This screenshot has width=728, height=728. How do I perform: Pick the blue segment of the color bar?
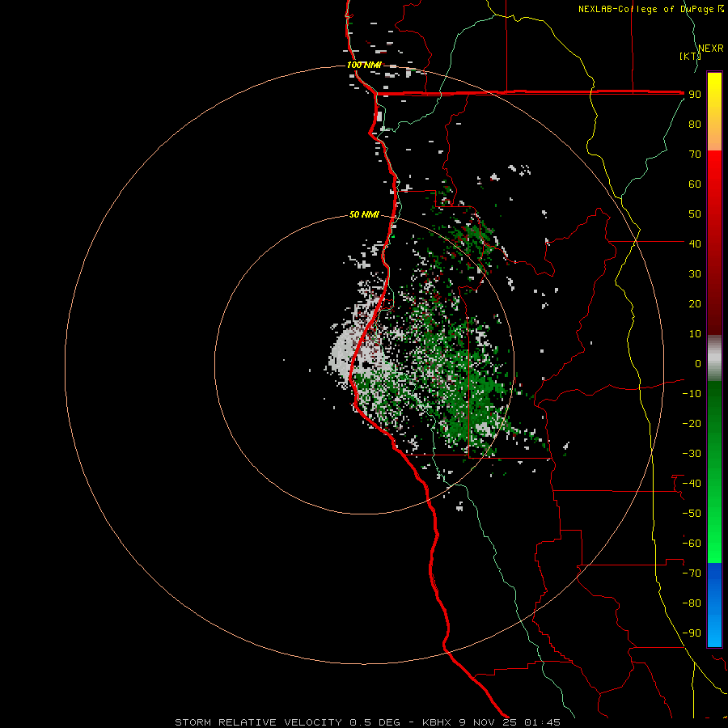[714, 605]
